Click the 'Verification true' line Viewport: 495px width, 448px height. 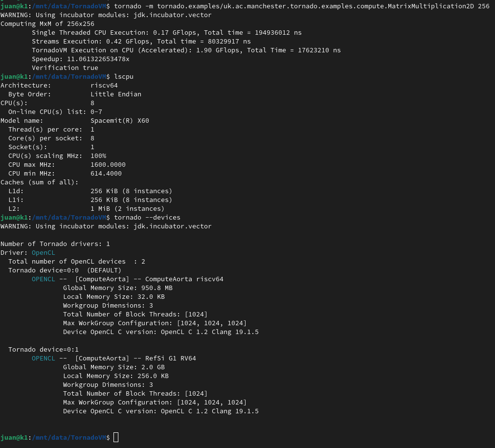(x=65, y=67)
